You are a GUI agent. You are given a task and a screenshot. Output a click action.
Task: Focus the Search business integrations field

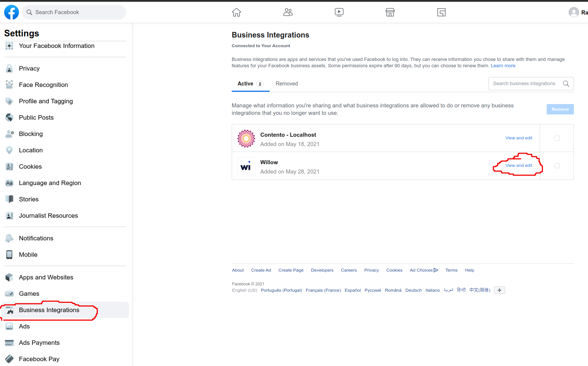pos(531,84)
